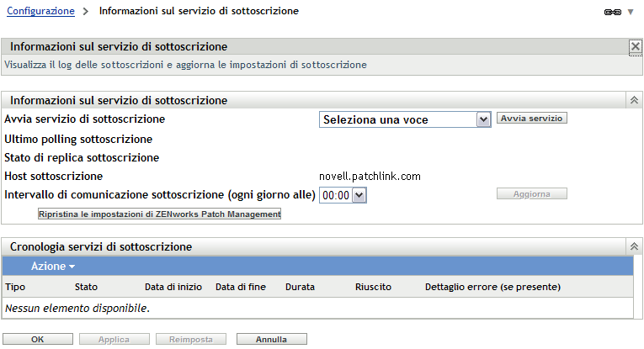The image size is (644, 349).
Task: Collapse the Informazioni sul servizio di sottoscrizione section
Action: (x=634, y=100)
